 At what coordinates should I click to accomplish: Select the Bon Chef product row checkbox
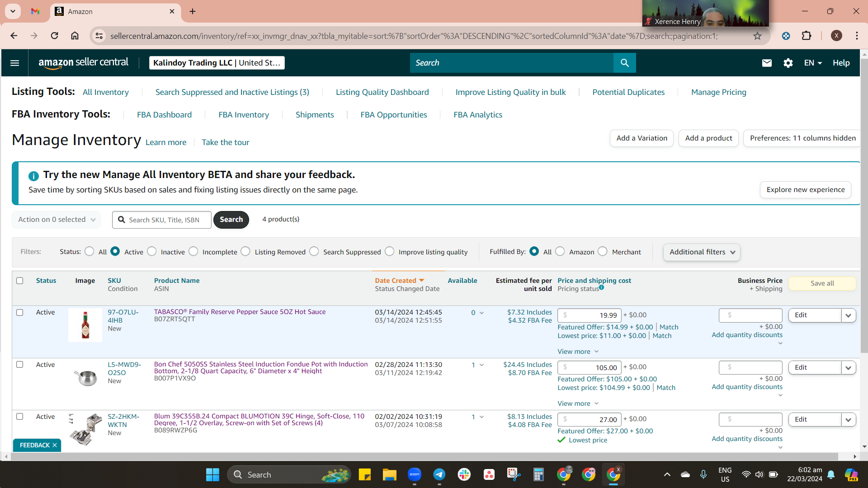[20, 364]
